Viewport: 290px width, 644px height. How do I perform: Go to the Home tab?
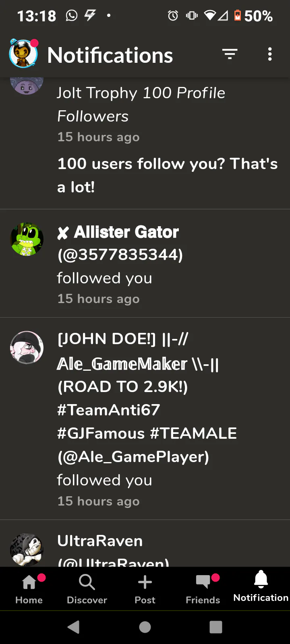point(29,589)
